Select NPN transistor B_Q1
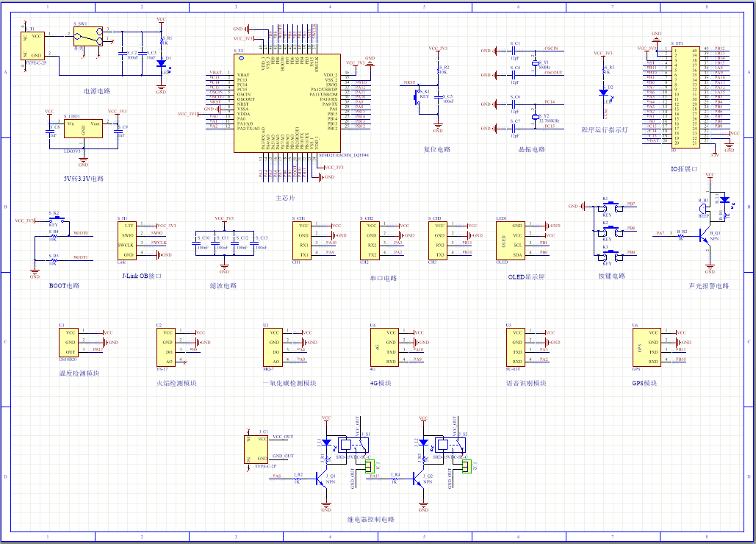Image resolution: width=756 pixels, height=544 pixels. click(705, 236)
